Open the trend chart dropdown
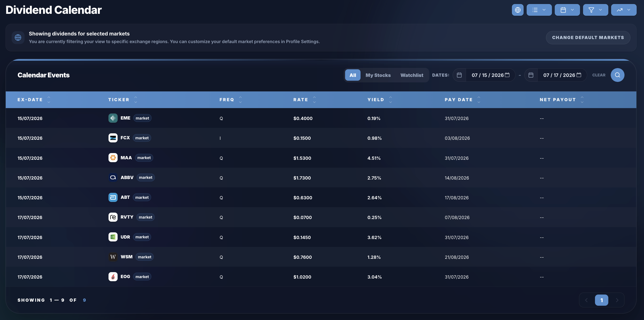The height and width of the screenshot is (320, 644). coord(624,10)
